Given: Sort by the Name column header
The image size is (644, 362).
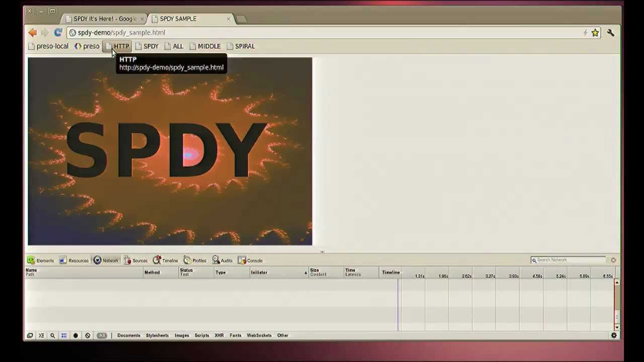Looking at the screenshot, I should (x=84, y=272).
